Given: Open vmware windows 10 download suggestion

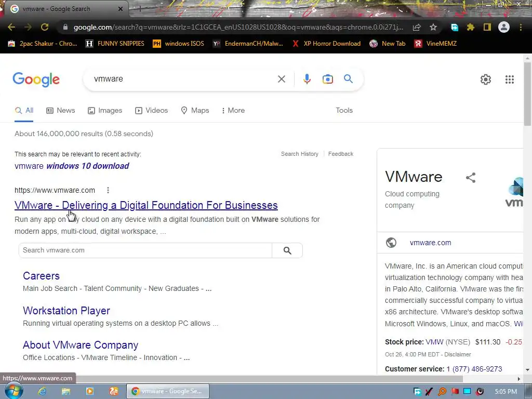Looking at the screenshot, I should click(72, 166).
